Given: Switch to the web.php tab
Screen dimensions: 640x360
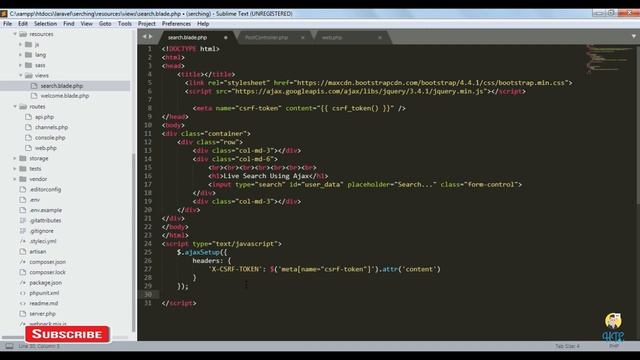Looking at the screenshot, I should [x=331, y=37].
